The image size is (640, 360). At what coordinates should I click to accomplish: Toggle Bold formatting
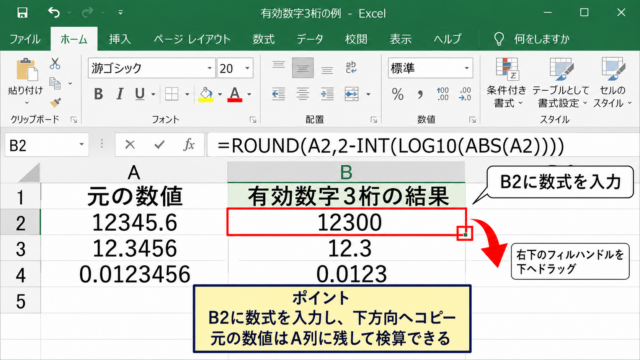(98, 94)
